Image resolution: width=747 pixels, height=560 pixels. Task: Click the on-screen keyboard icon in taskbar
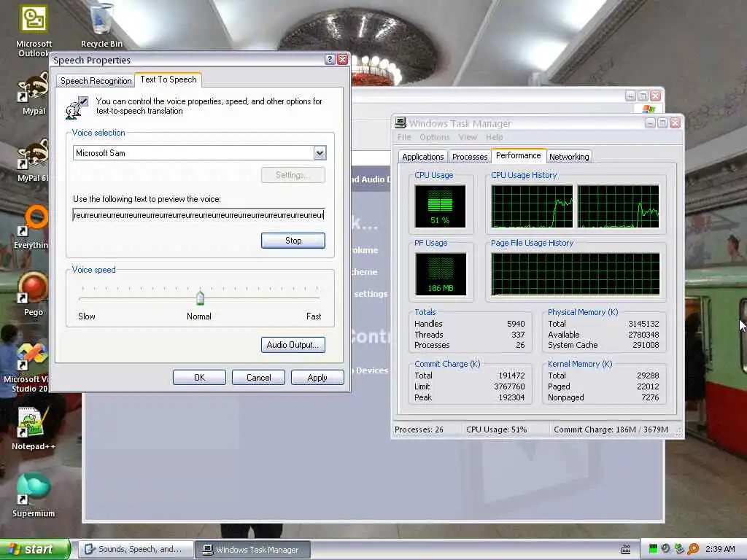tap(625, 550)
